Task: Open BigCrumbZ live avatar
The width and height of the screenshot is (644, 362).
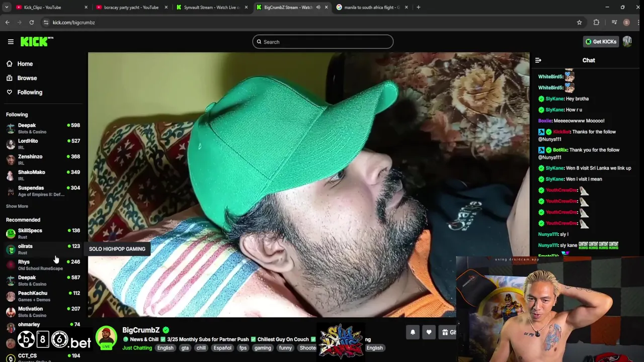Action: coord(106,338)
